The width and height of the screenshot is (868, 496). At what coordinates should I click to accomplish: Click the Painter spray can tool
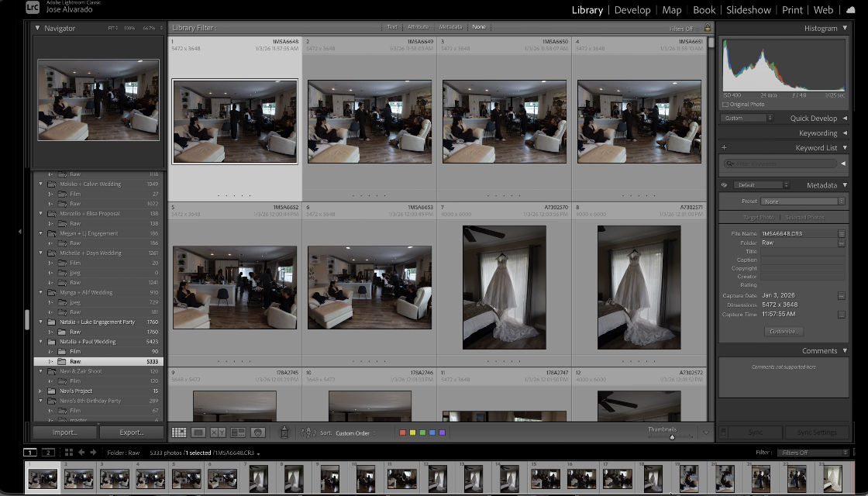click(284, 432)
